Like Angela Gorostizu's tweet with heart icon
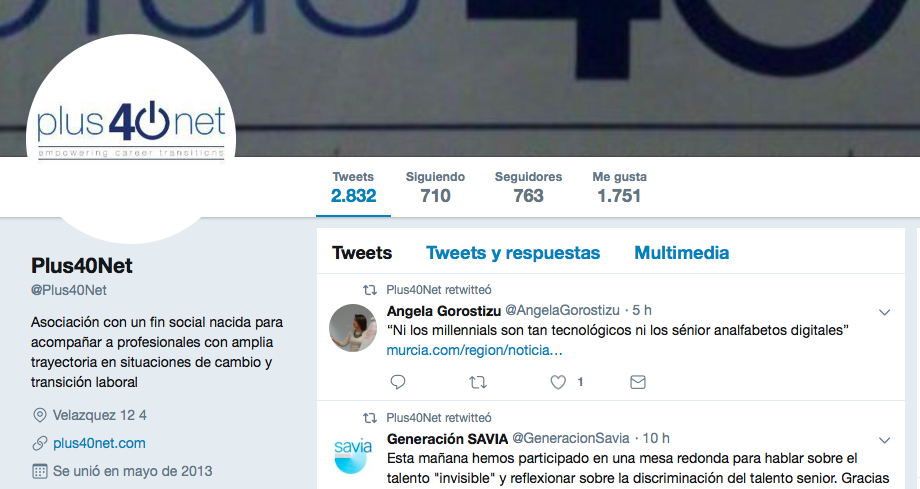 coord(558,382)
